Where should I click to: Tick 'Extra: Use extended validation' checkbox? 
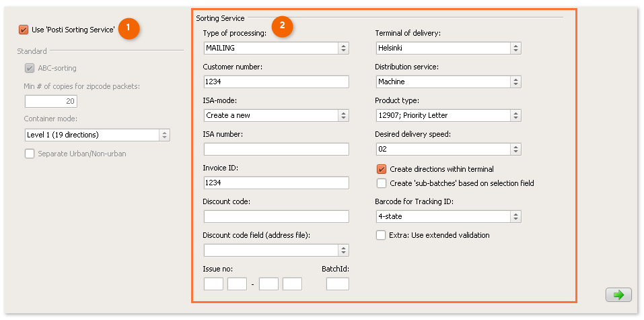coord(382,235)
